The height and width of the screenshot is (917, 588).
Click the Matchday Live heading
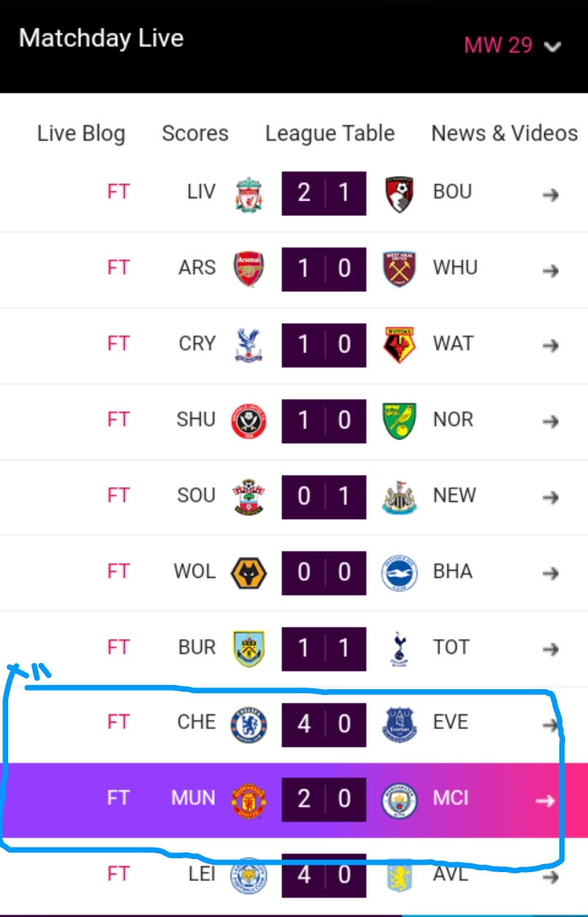pos(101,38)
